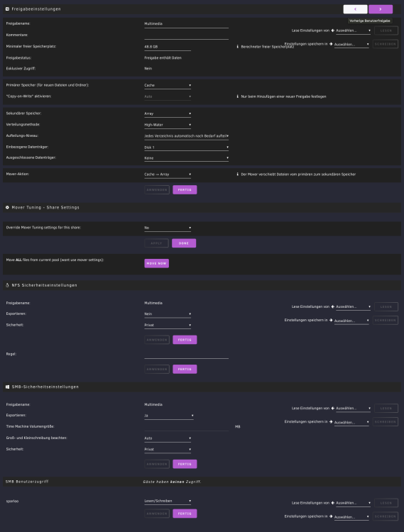
Task: Click the Windows icon at SMB-Sicherheitseinstellungen
Action: click(x=8, y=387)
